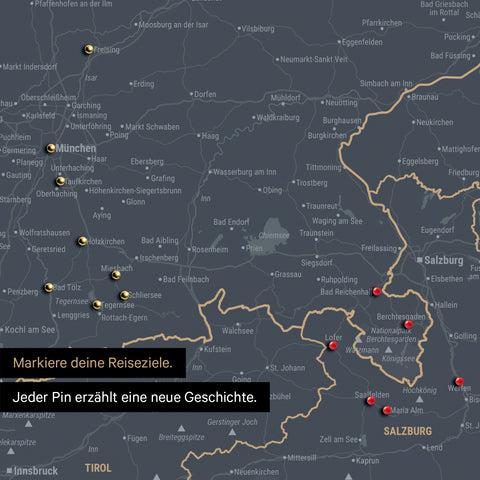Click the red pin at Lofer
The height and width of the screenshot is (480, 480).
coord(333,345)
